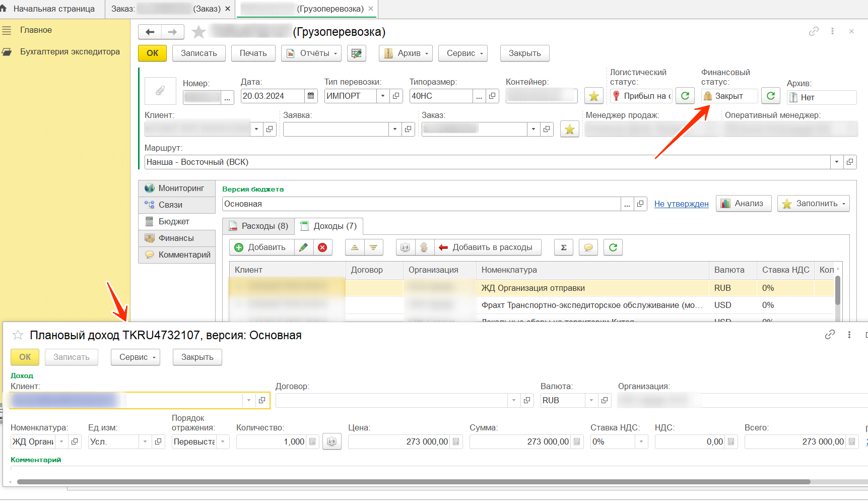Click the upper Записать button
Viewport: 868px width, 503px height.
[x=199, y=53]
